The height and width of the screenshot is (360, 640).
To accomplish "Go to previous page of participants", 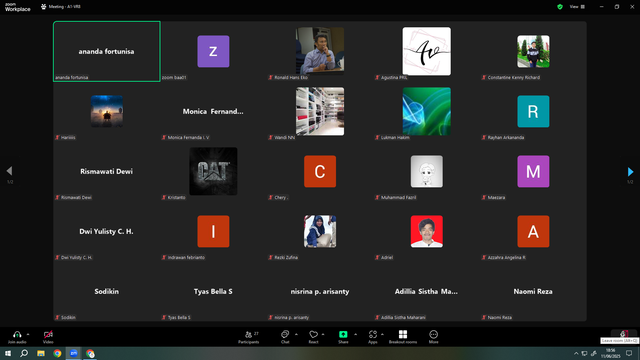I will (9, 171).
